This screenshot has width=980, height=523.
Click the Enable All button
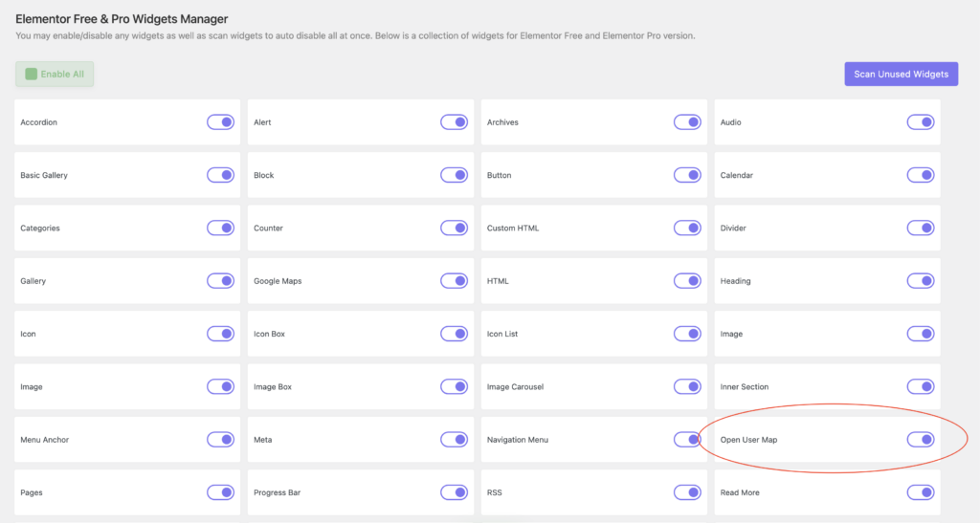point(55,74)
